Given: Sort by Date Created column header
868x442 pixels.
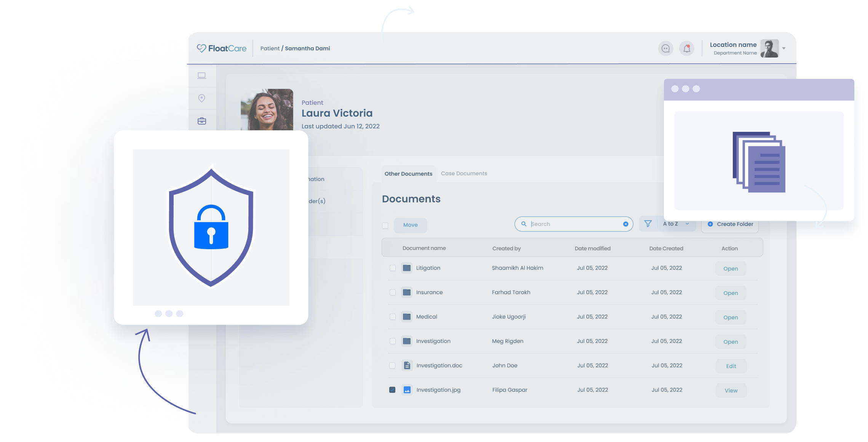Looking at the screenshot, I should 666,248.
